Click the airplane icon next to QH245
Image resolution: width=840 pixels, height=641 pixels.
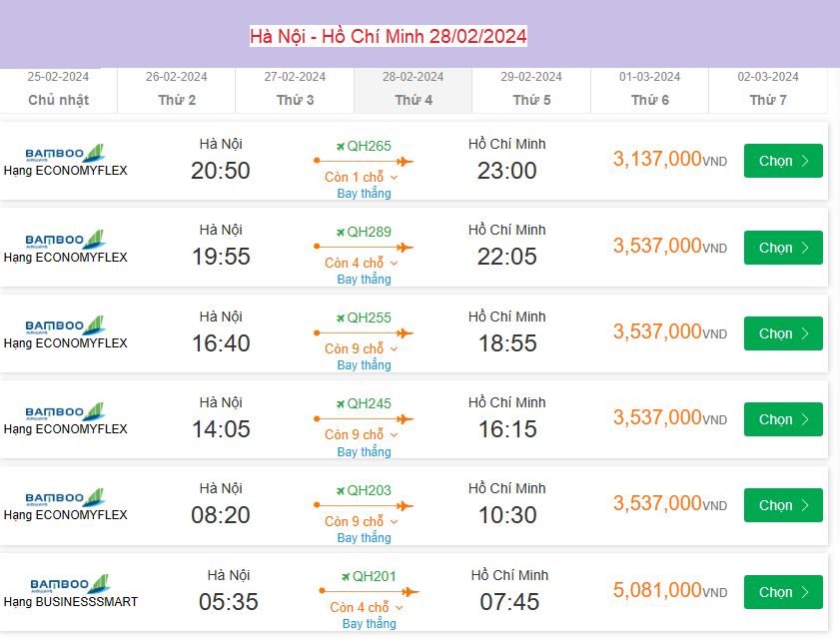[340, 404]
